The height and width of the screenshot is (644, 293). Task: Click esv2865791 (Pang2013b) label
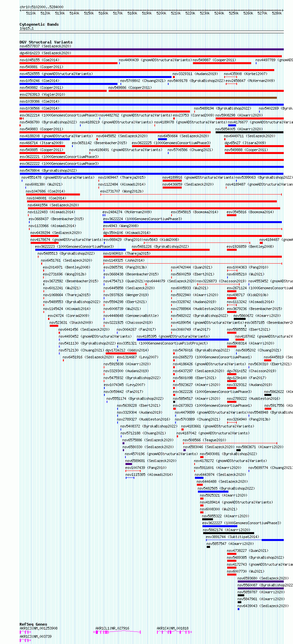tap(125, 267)
